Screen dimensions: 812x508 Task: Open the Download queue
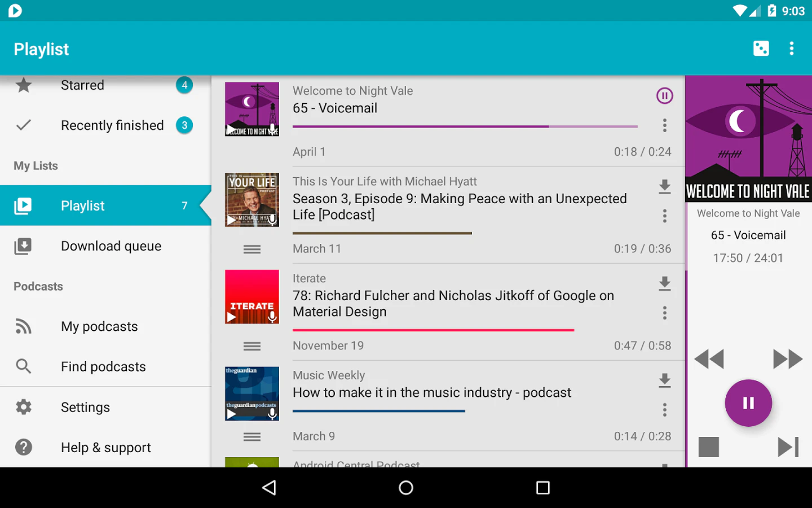coord(105,246)
